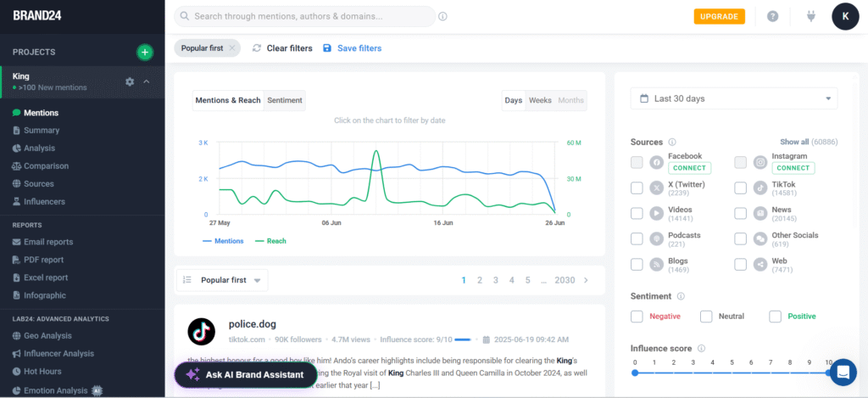
Task: Open Analysis in the sidebar
Action: 39,148
